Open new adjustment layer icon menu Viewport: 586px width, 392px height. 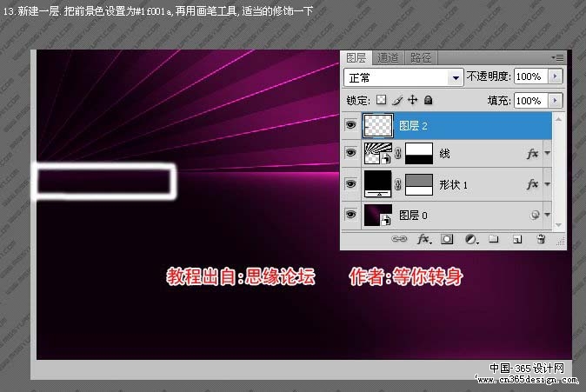coord(471,239)
